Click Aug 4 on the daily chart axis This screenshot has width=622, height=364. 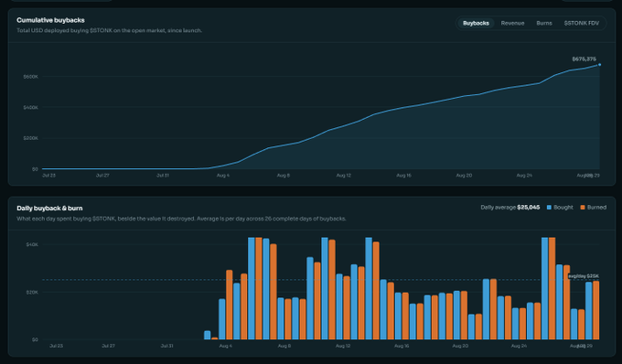click(x=225, y=346)
